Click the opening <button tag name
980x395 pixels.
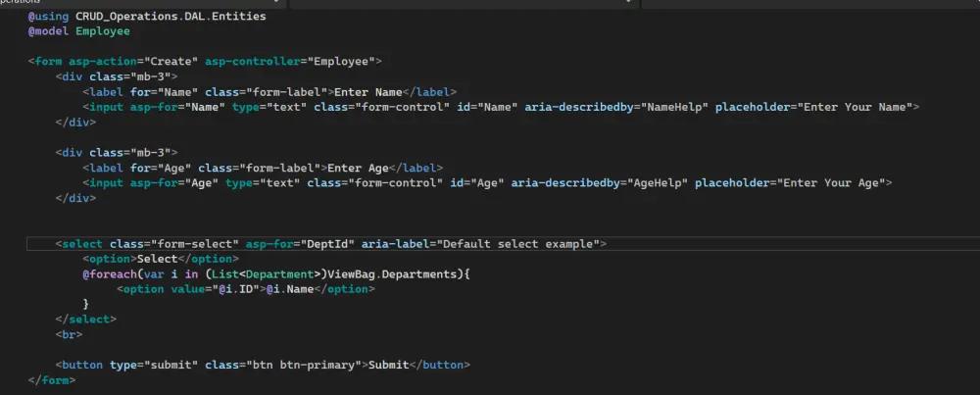[x=82, y=365]
